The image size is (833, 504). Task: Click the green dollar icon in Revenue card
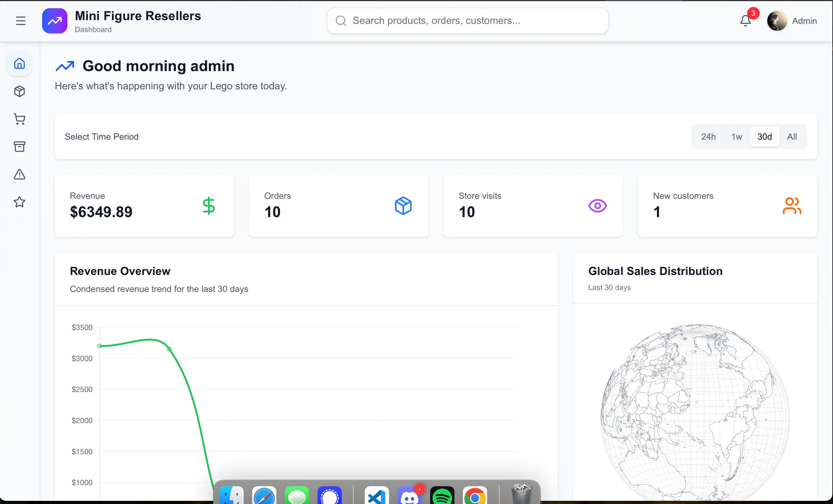tap(209, 206)
